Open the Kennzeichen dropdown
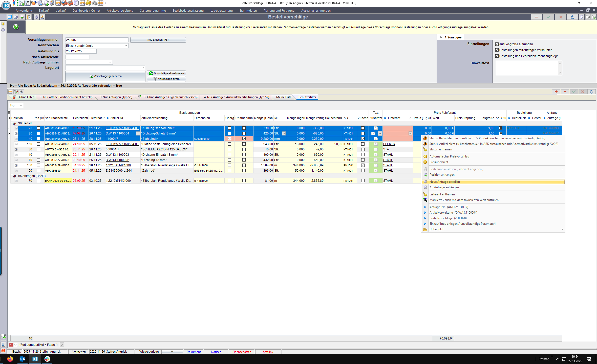This screenshot has width=597, height=364. coord(126,46)
